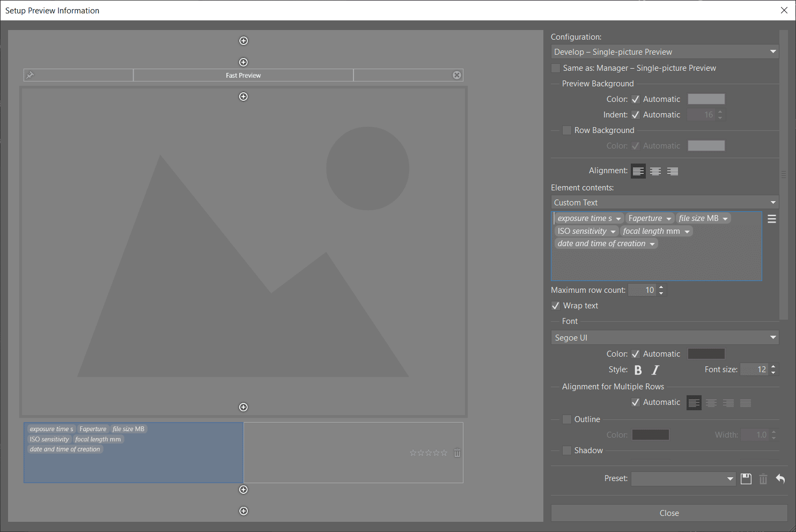
Task: Expand the Custom Text element contents dropdown
Action: (x=665, y=203)
